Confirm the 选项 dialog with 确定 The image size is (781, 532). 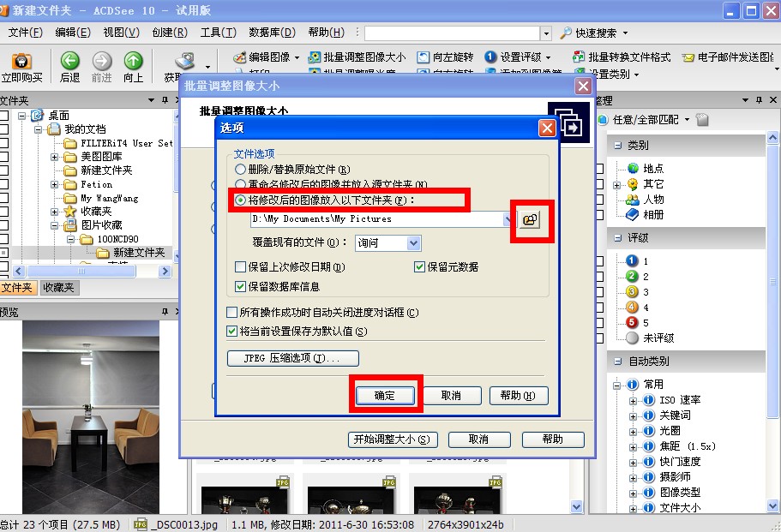point(385,396)
